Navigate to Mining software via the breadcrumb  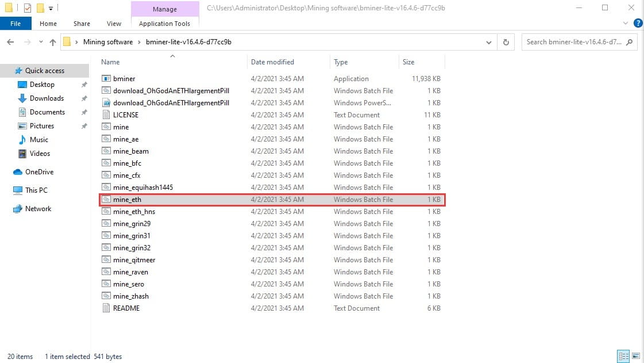click(108, 41)
